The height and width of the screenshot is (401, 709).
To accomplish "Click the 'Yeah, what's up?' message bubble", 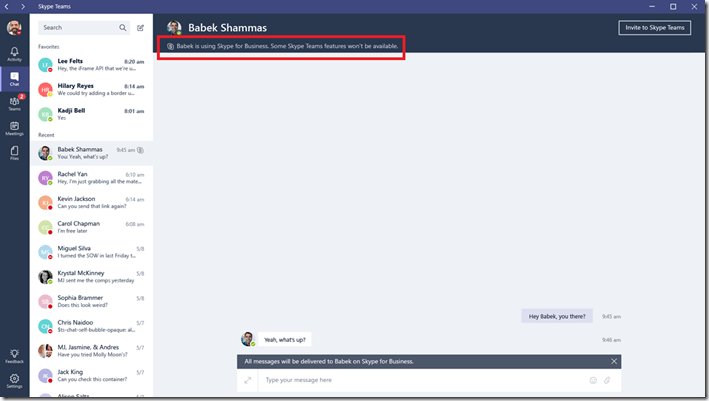I will 285,340.
